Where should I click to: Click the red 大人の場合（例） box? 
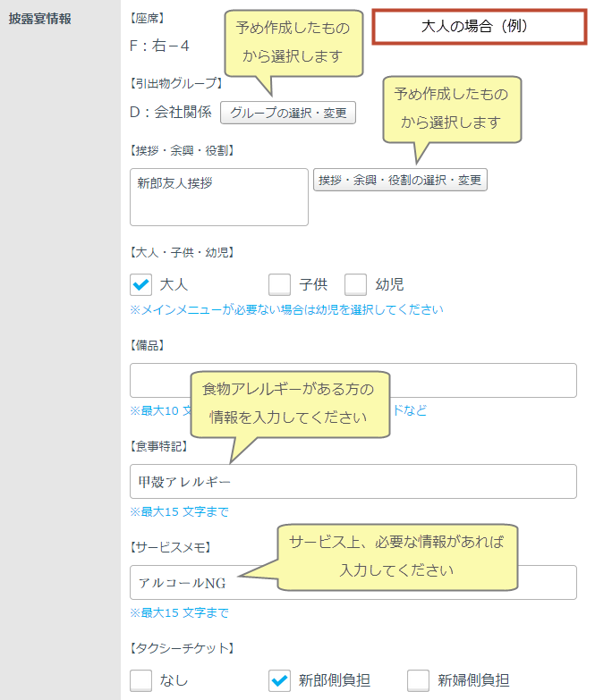[475, 27]
